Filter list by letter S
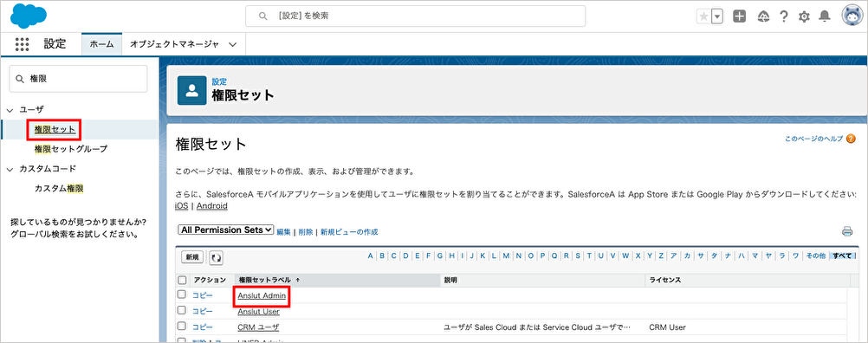Screen dimensions: 868x343 tap(578, 256)
